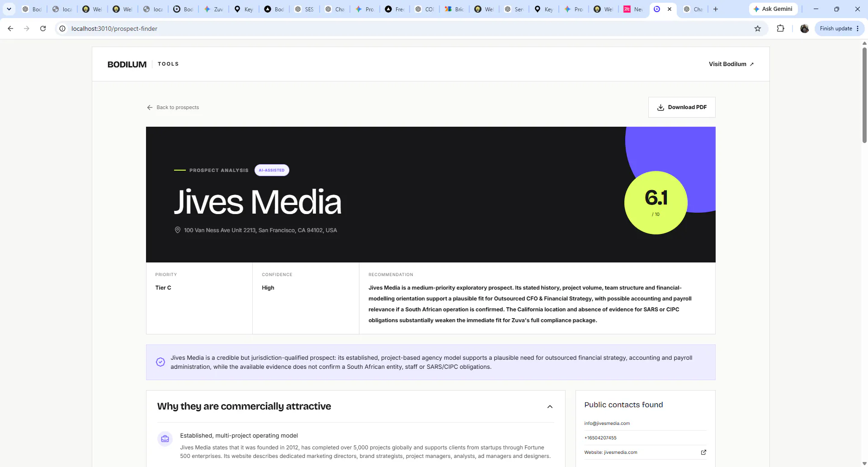The width and height of the screenshot is (868, 467).
Task: Open the browser extensions puzzle icon
Action: click(x=780, y=29)
